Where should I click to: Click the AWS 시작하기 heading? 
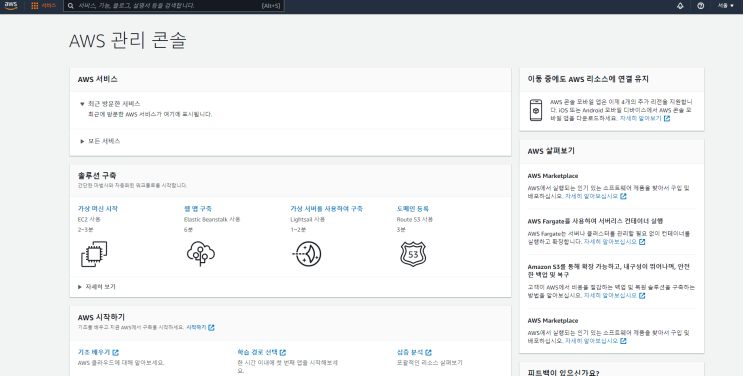pyautogui.click(x=101, y=317)
